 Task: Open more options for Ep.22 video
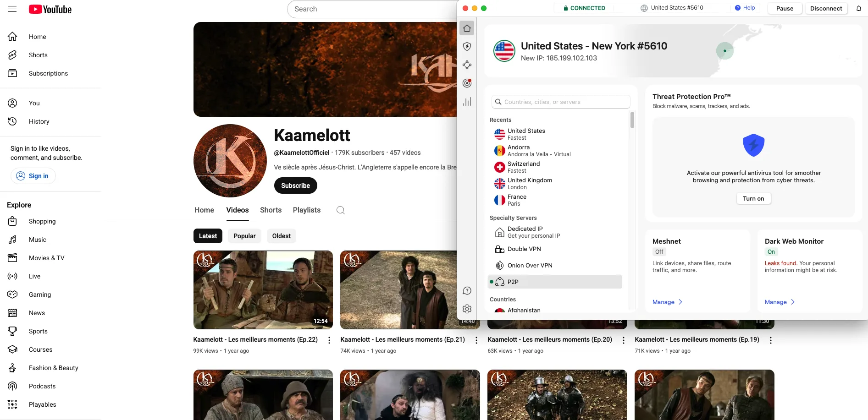(329, 340)
